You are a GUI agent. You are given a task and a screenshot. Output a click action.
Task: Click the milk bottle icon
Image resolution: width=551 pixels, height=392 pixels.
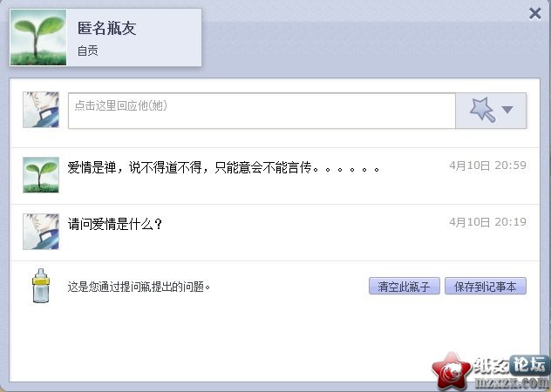pyautogui.click(x=41, y=286)
